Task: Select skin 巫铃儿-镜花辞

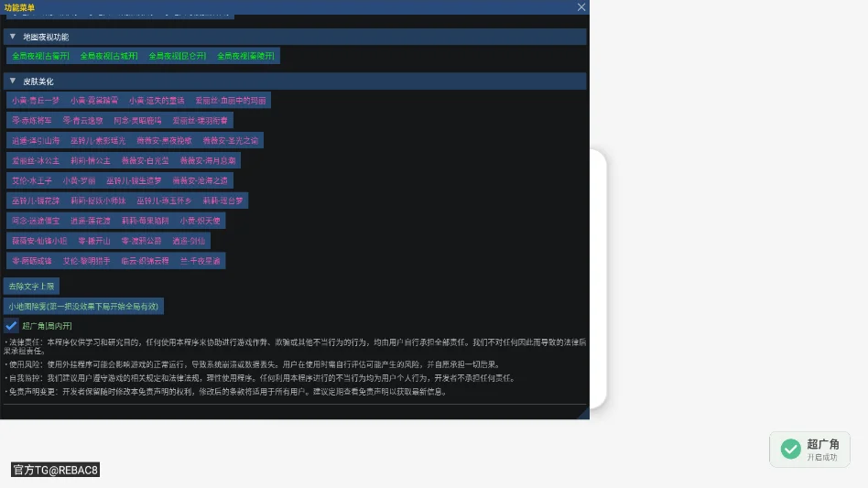Action: 36,201
